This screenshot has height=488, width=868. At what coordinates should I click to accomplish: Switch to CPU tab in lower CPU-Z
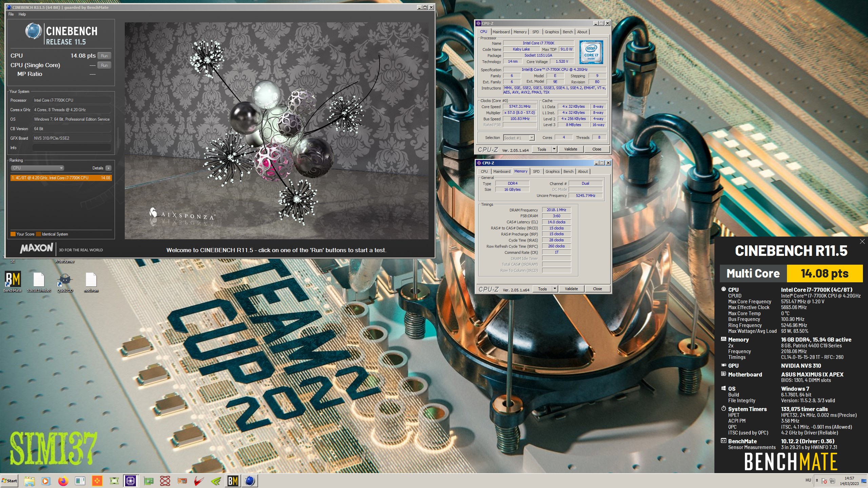coord(484,171)
